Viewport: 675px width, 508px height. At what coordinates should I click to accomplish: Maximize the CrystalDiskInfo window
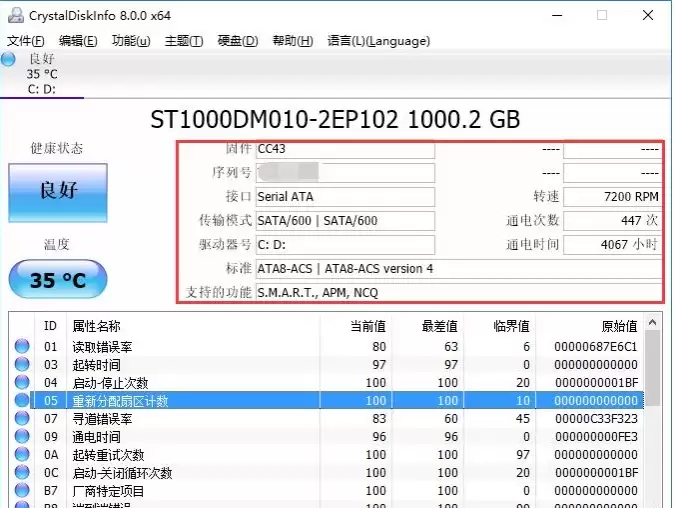coord(602,15)
